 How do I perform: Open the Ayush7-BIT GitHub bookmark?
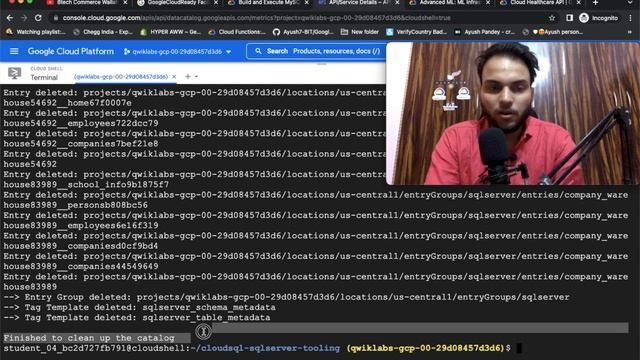tap(303, 32)
